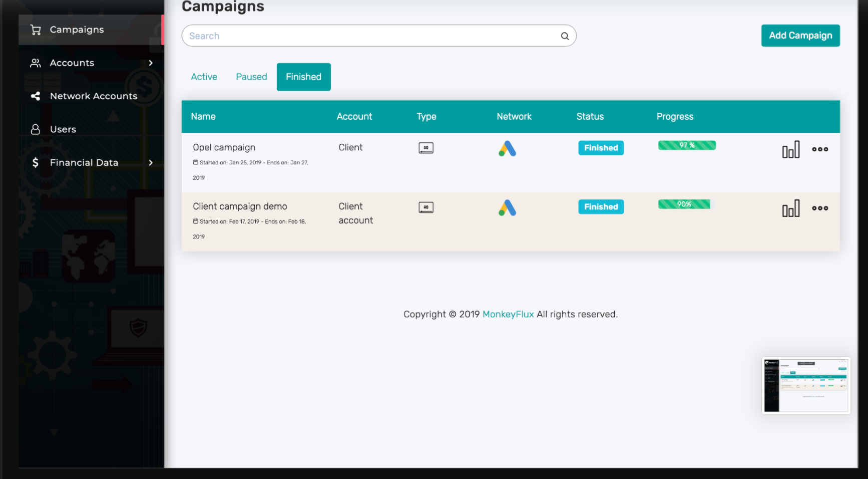Click the Users person icon in sidebar
This screenshot has height=479, width=868.
tap(35, 129)
